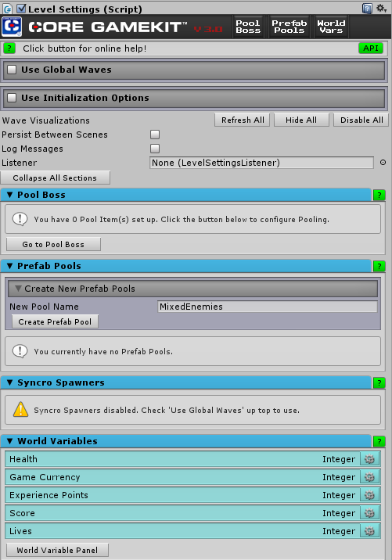The image size is (392, 560).
Task: Click gear icon for Experience Points
Action: [369, 495]
